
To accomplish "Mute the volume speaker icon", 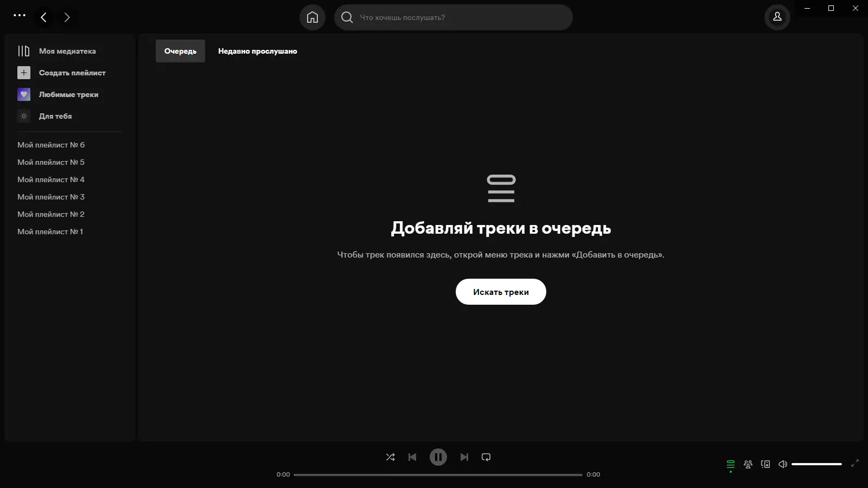I will 783,464.
